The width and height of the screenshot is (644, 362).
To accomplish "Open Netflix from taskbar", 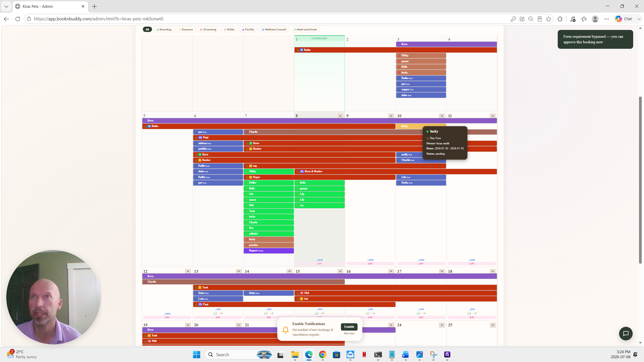I will pyautogui.click(x=364, y=354).
